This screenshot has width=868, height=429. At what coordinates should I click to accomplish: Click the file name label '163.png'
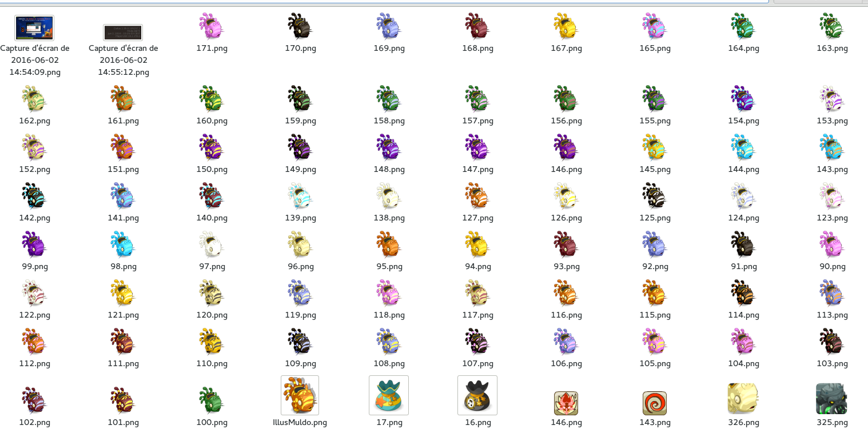coord(832,48)
